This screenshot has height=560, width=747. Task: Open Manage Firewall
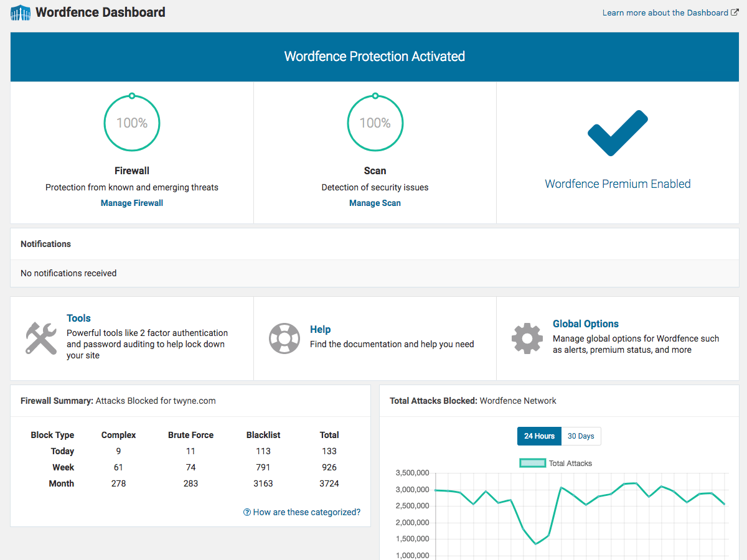[x=131, y=203]
